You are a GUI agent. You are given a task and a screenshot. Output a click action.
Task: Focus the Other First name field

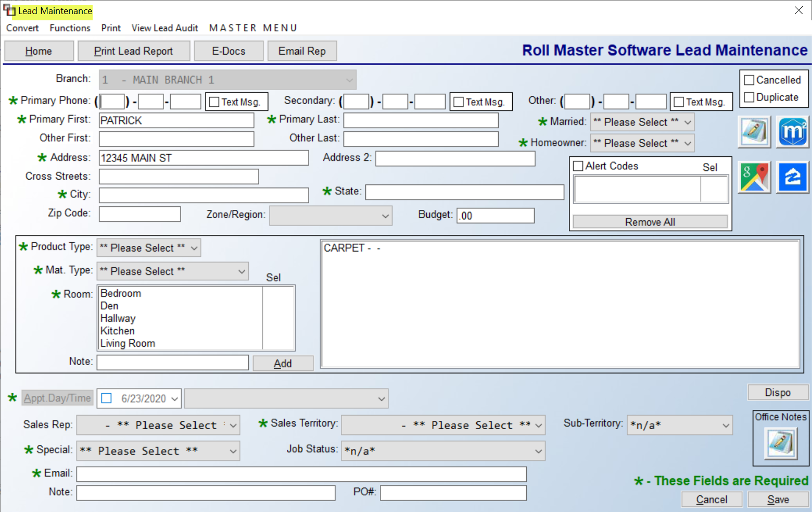pyautogui.click(x=176, y=139)
